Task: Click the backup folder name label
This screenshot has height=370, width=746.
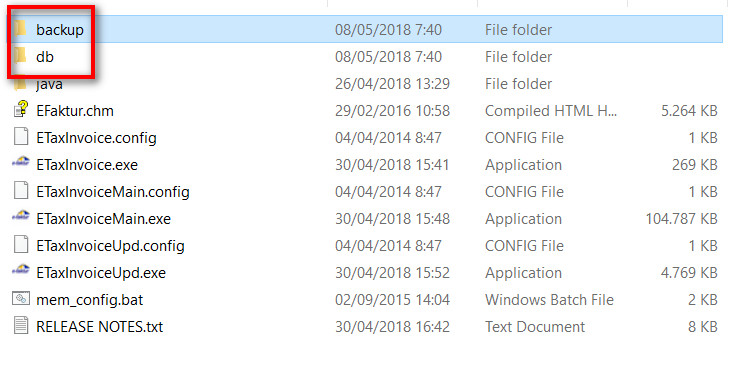Action: pyautogui.click(x=60, y=30)
